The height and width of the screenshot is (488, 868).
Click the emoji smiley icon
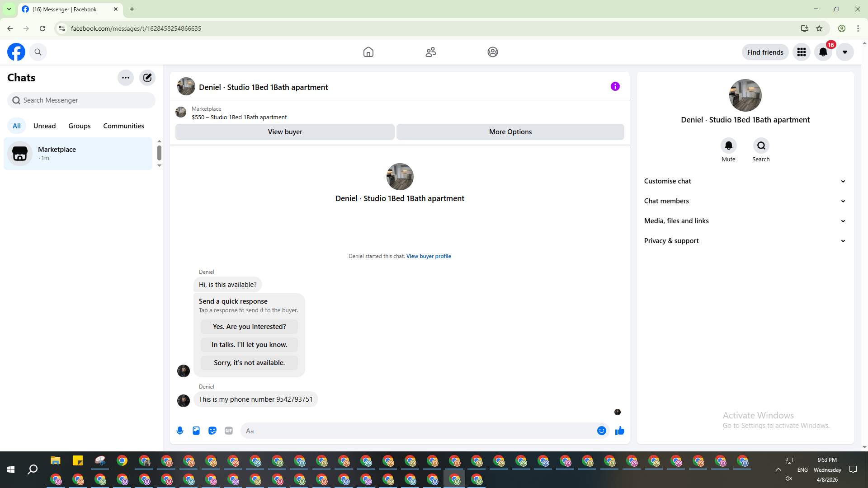coord(601,431)
